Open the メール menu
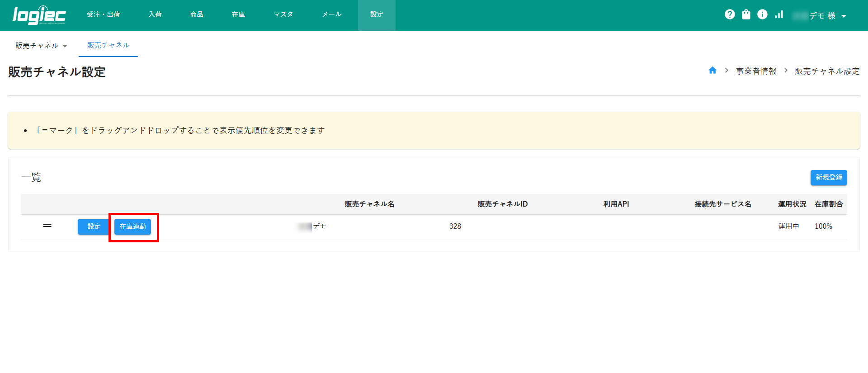Screen dimensions: 868x373 332,14
